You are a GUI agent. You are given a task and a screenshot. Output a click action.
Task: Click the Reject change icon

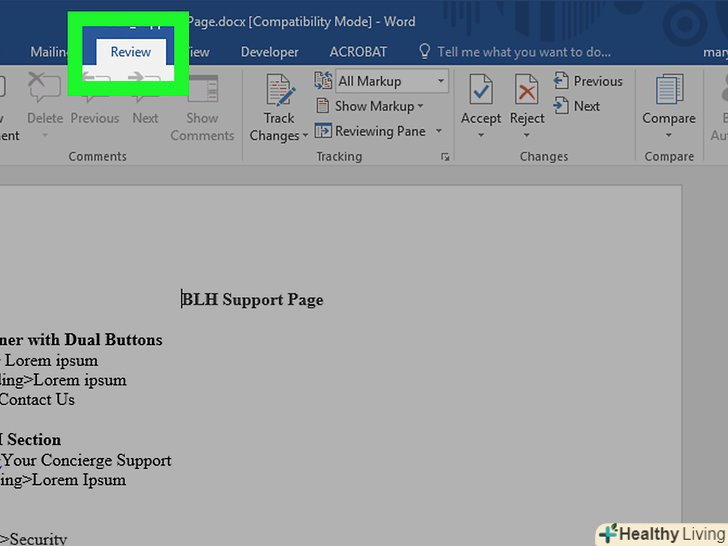click(527, 89)
